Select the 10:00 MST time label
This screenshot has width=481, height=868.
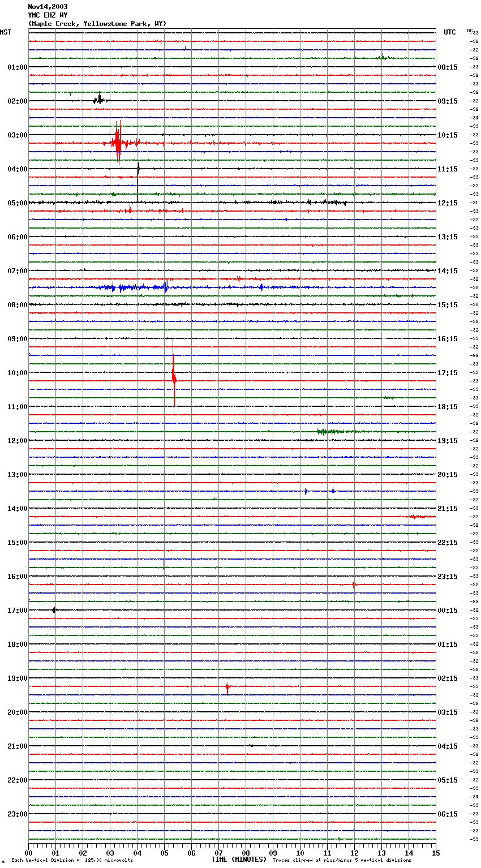tap(17, 373)
